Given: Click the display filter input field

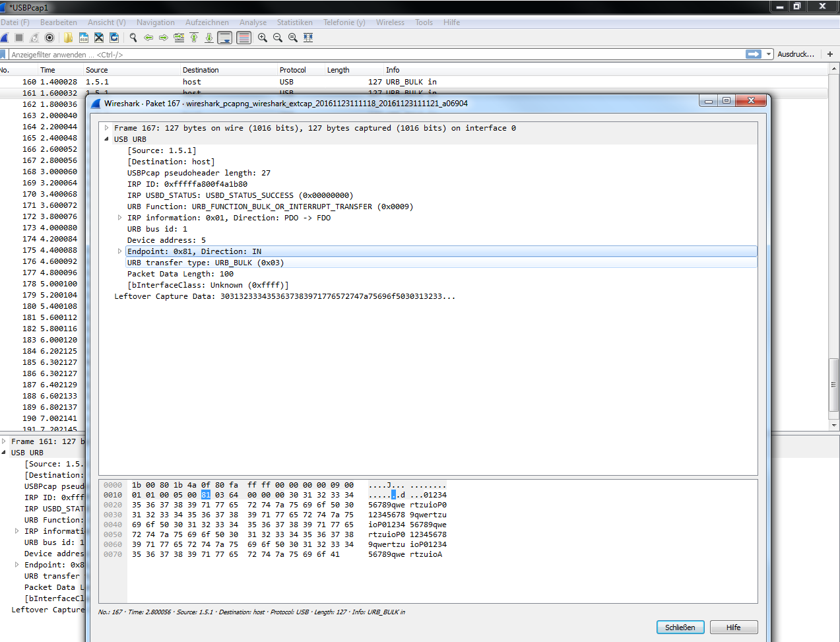Looking at the screenshot, I should coord(376,54).
